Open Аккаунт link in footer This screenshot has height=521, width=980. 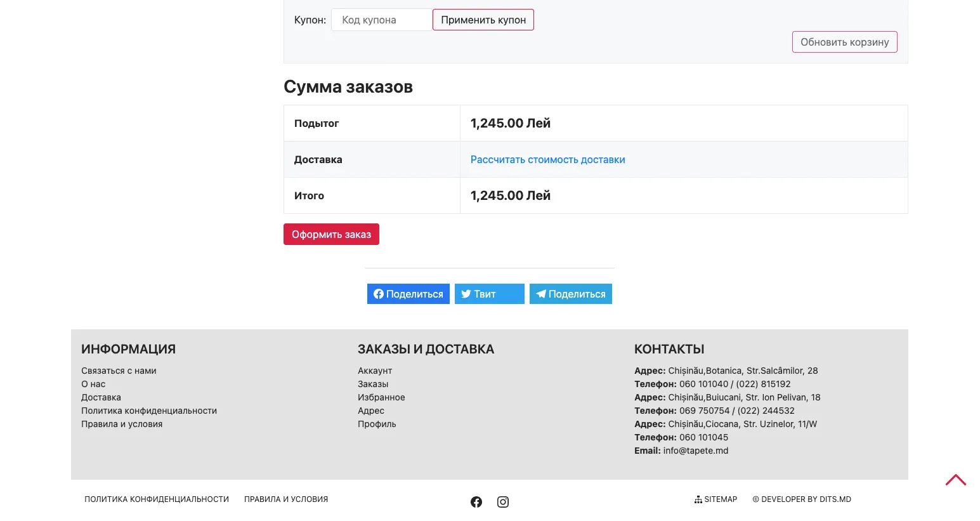[375, 371]
